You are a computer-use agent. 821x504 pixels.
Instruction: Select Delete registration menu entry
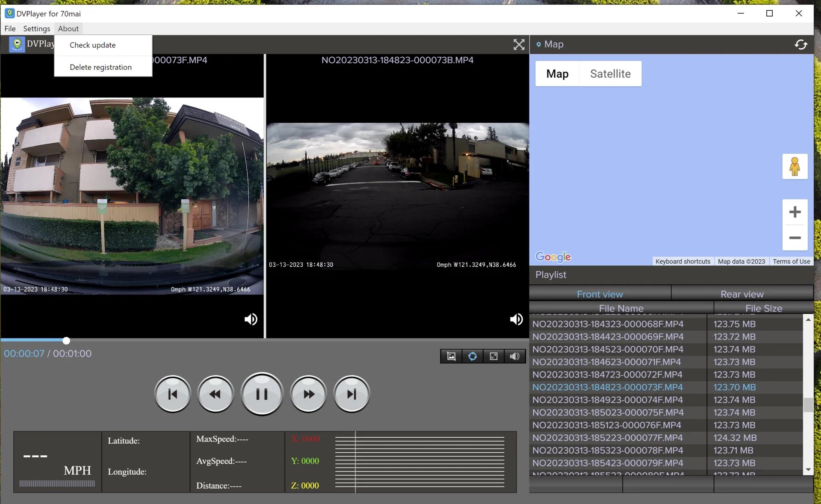[x=103, y=67]
